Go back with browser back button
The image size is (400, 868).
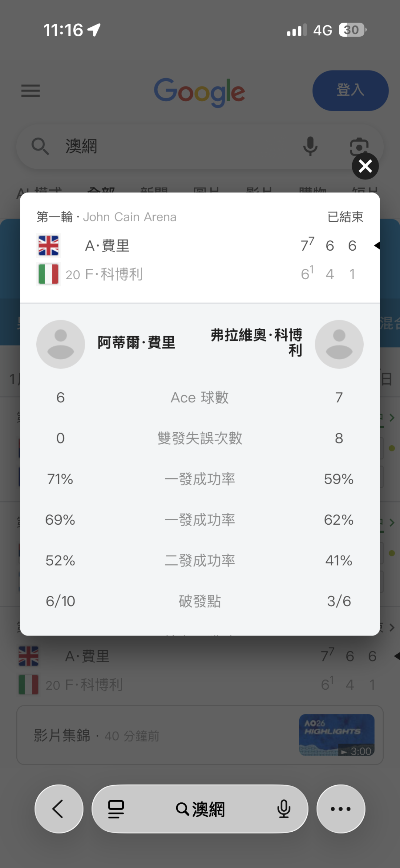[59, 809]
